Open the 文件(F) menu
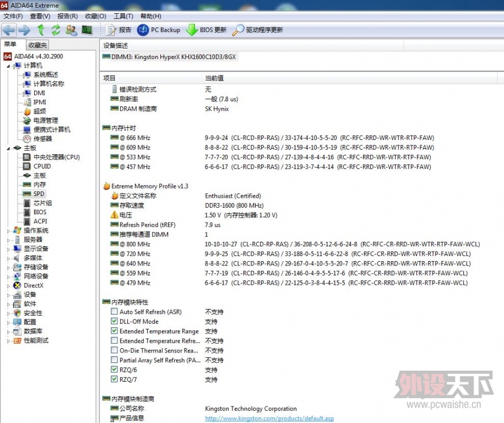504x423 pixels. point(13,16)
